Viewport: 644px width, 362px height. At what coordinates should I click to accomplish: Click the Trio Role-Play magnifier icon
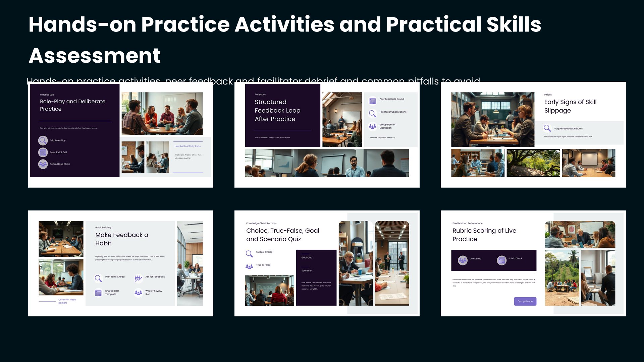[x=43, y=140]
